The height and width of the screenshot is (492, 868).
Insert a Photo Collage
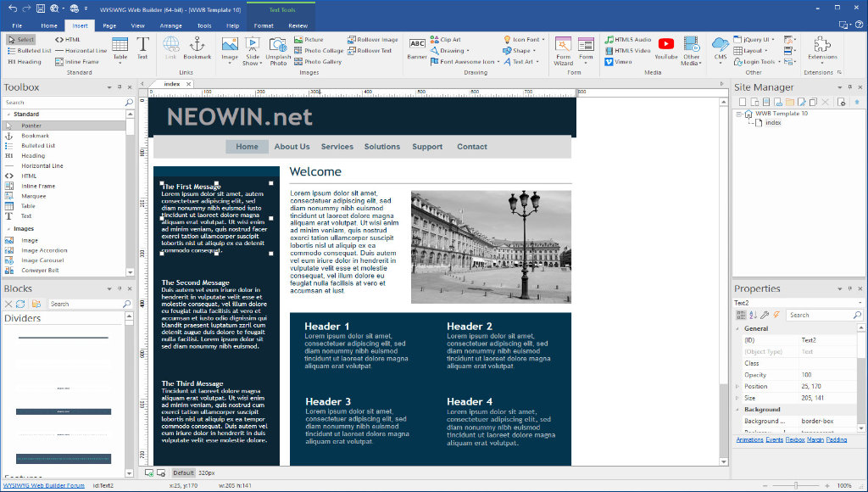pyautogui.click(x=319, y=50)
